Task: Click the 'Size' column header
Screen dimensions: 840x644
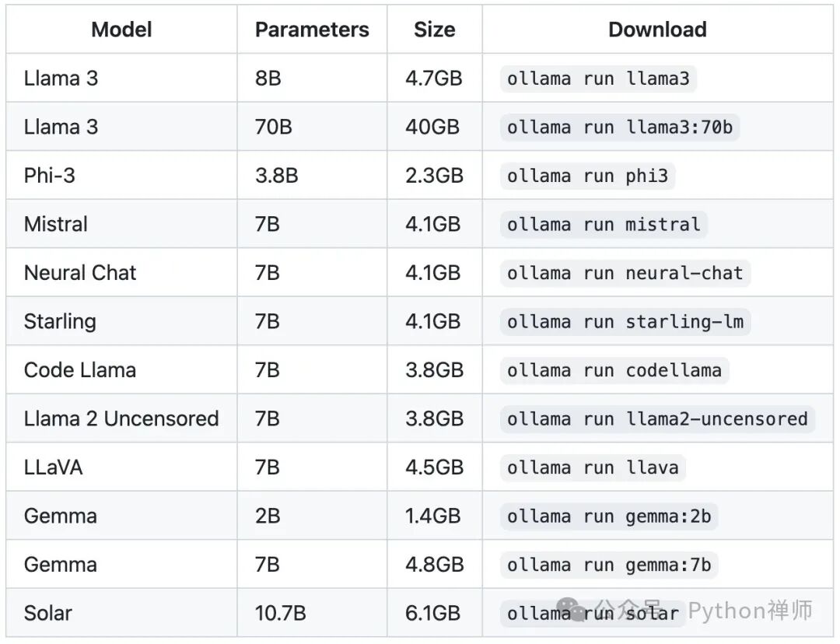Action: coord(434,30)
